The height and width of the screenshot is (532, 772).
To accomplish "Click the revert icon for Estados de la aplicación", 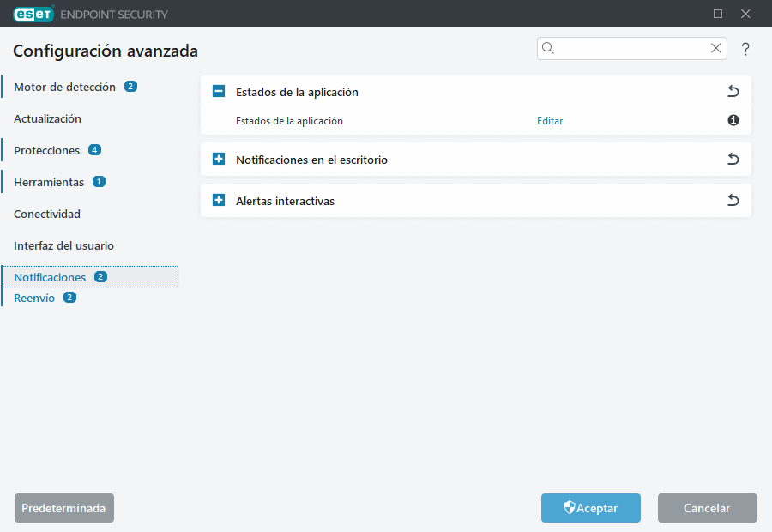I will click(733, 91).
